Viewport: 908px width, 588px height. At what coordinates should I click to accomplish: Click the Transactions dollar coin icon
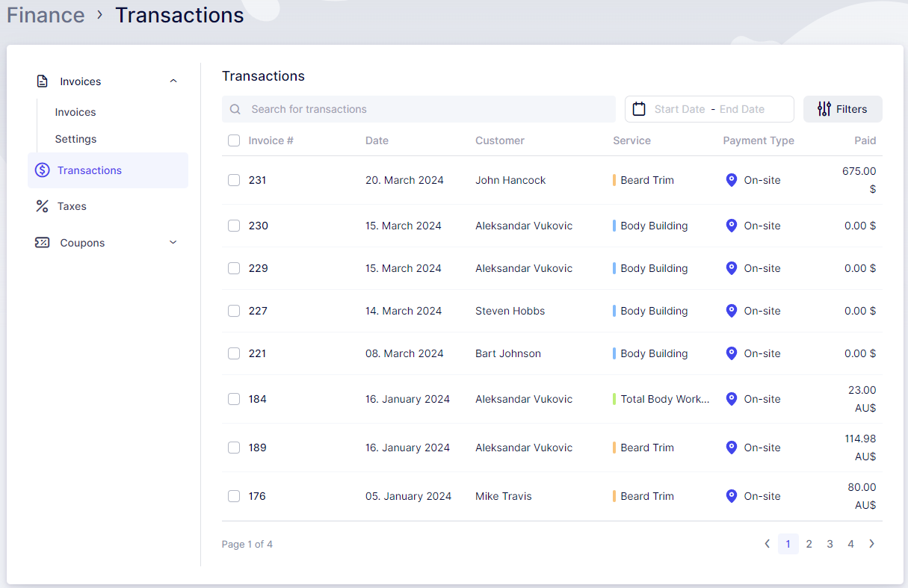pyautogui.click(x=43, y=170)
